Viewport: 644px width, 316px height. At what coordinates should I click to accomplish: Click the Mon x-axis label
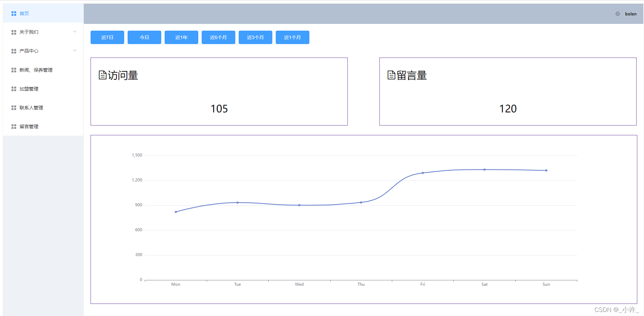(x=176, y=284)
